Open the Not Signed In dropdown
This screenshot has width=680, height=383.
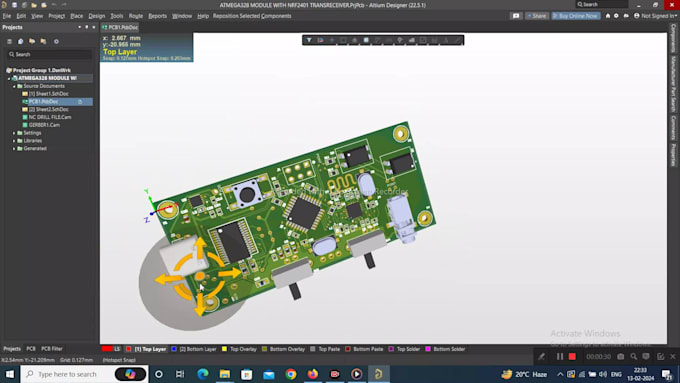click(656, 16)
